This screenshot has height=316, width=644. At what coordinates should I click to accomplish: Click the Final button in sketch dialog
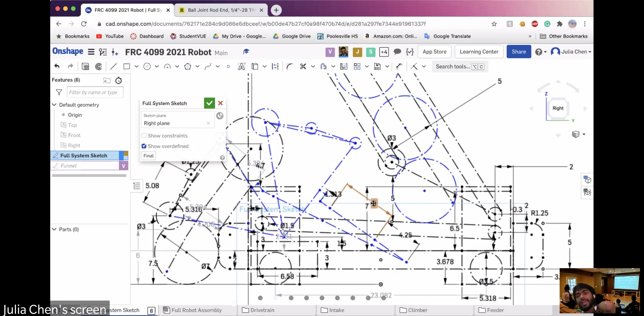click(x=148, y=156)
